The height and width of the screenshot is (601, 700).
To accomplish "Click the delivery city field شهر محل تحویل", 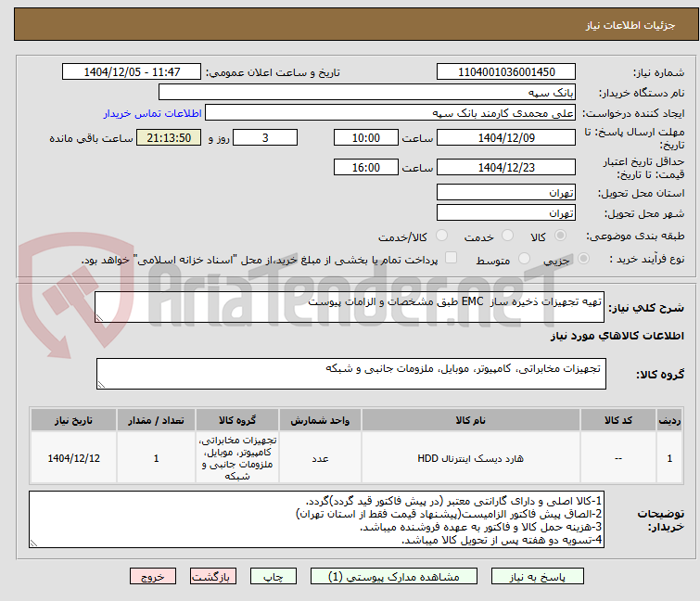I will (506, 212).
